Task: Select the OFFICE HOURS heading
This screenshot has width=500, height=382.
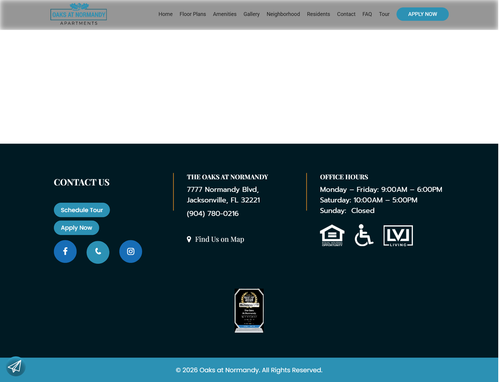Action: 344,177
